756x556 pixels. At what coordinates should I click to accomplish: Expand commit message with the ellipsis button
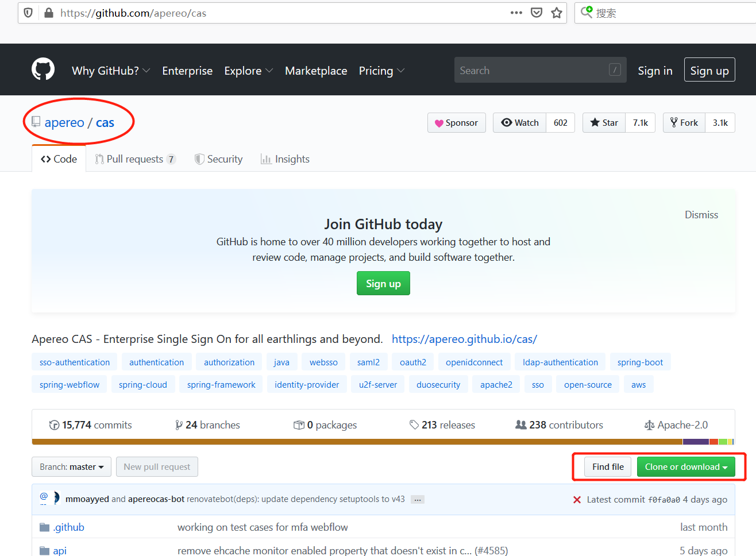pos(418,500)
